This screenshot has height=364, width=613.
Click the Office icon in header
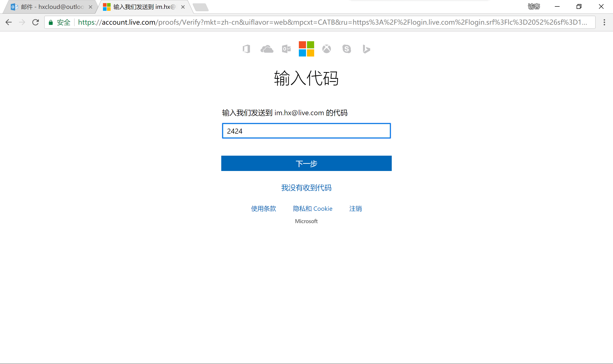tap(246, 49)
